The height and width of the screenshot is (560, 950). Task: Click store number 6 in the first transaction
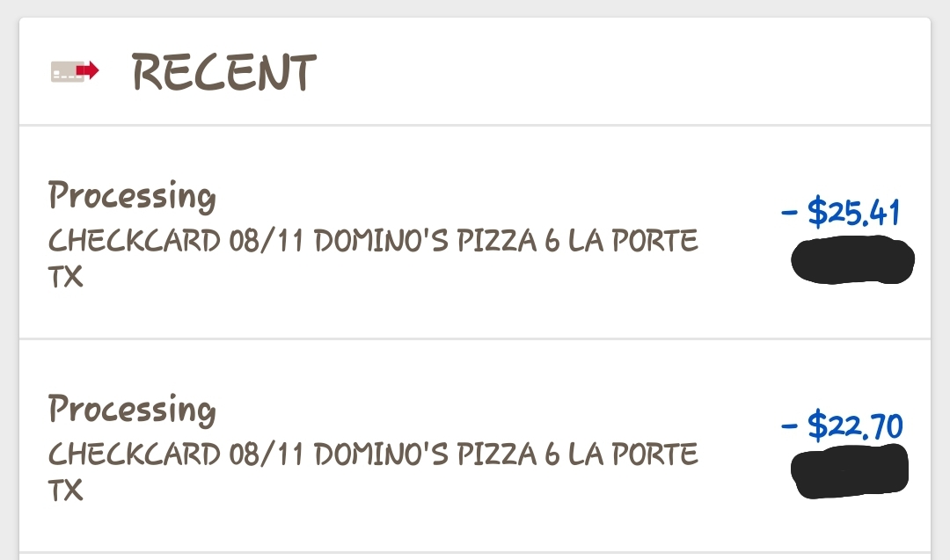pos(552,240)
